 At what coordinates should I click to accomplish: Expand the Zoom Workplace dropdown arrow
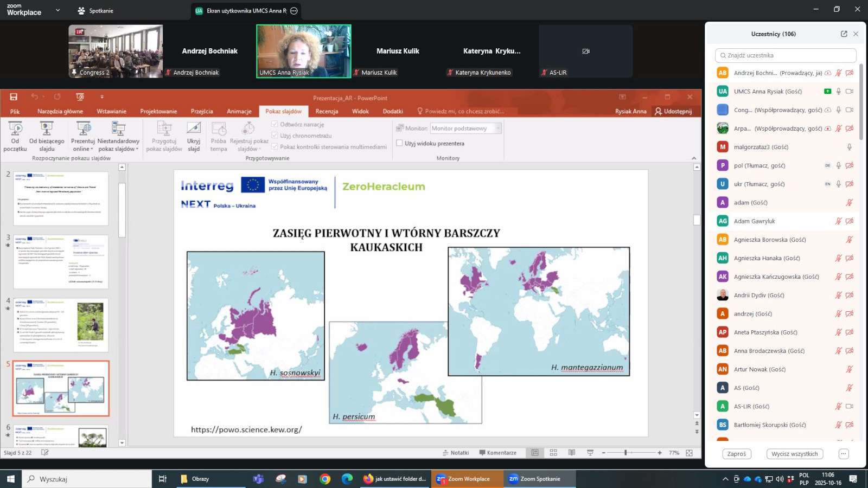click(x=58, y=10)
